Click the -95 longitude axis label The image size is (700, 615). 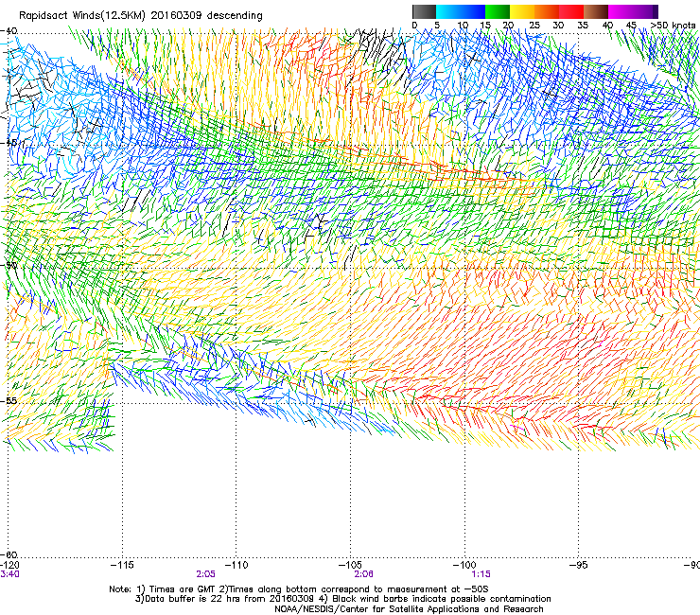click(579, 565)
